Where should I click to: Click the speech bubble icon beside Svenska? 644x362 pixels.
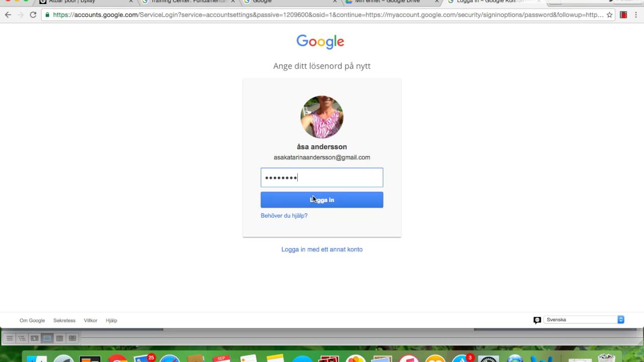click(537, 320)
